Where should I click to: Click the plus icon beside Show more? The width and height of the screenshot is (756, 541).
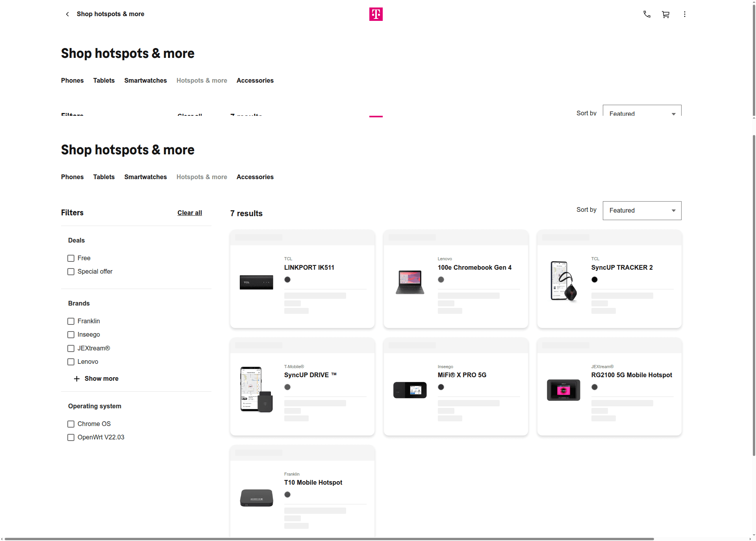click(x=77, y=378)
